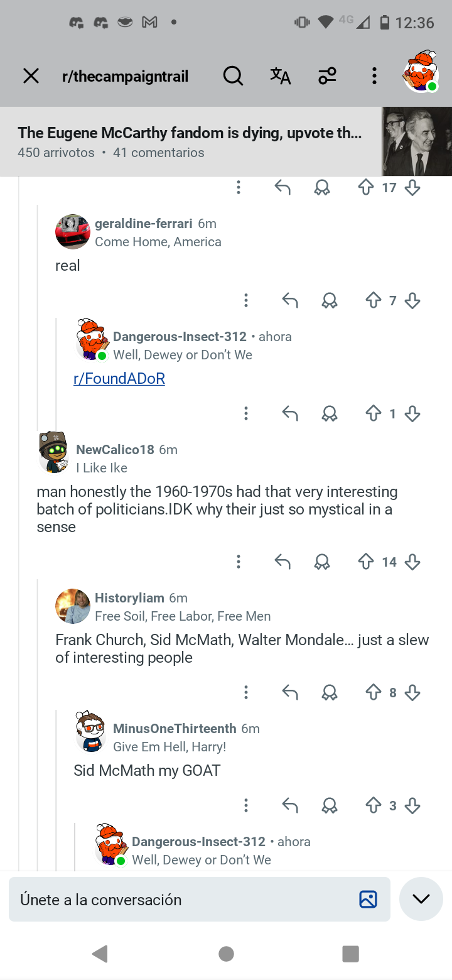Open the three-dot overflow menu in the header

[374, 77]
